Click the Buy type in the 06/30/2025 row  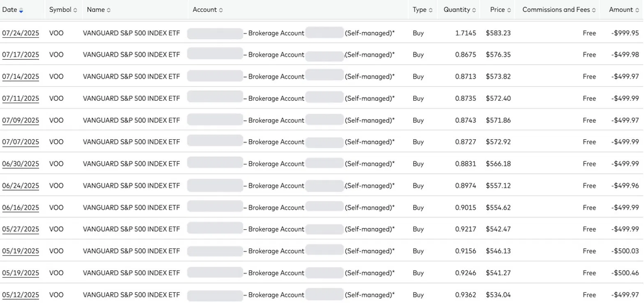(x=418, y=164)
